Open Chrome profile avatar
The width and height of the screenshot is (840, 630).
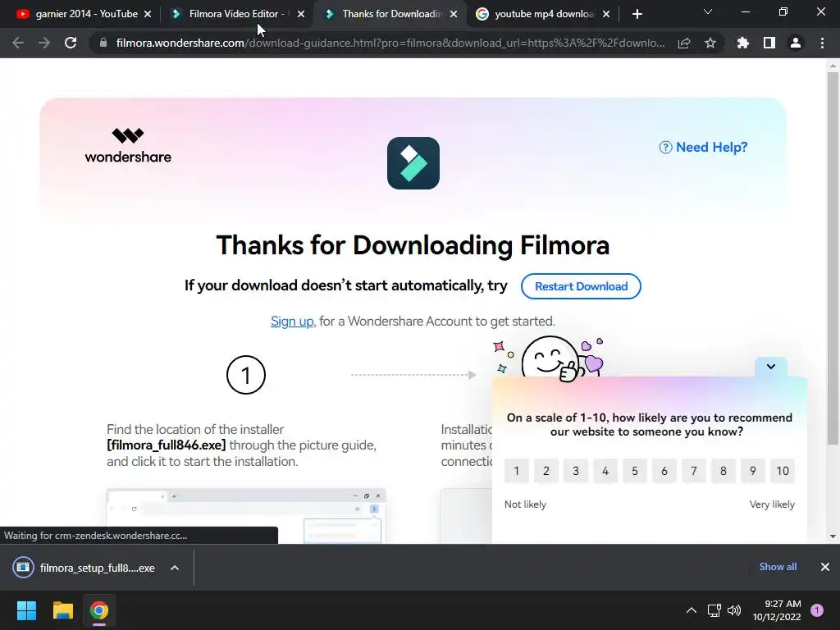796,43
